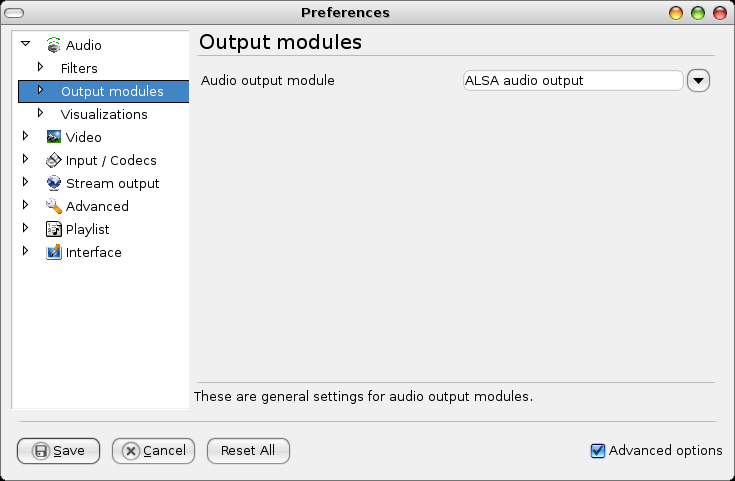Click the window menu button in title bar
The height and width of the screenshot is (481, 735).
click(x=14, y=13)
